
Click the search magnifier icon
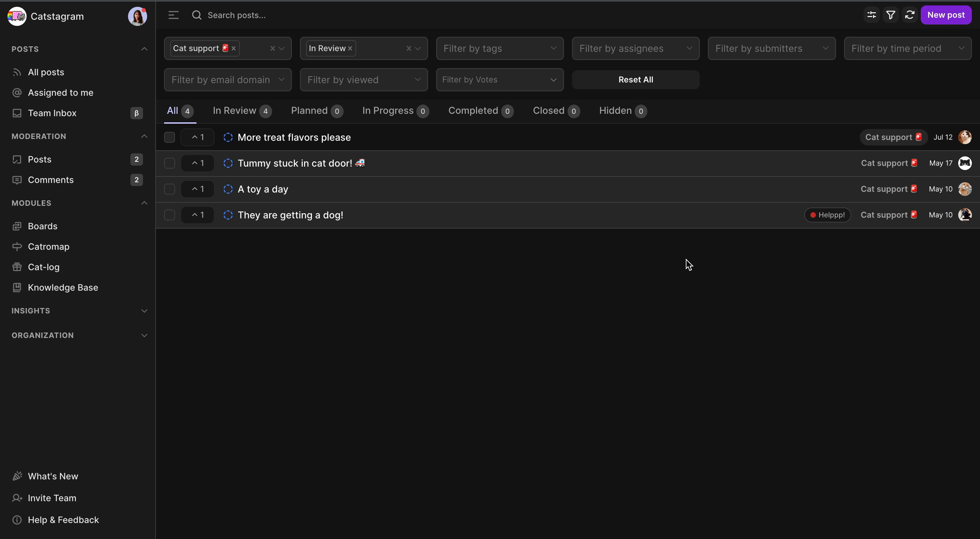[197, 15]
